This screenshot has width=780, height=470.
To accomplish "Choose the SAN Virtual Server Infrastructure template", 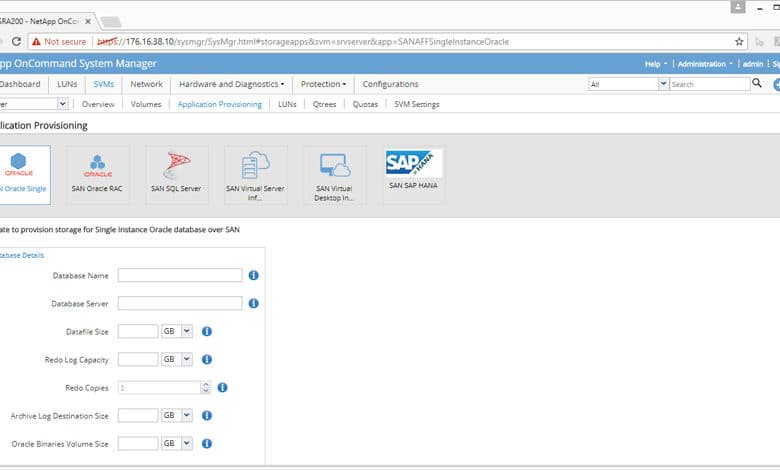I will (x=255, y=175).
